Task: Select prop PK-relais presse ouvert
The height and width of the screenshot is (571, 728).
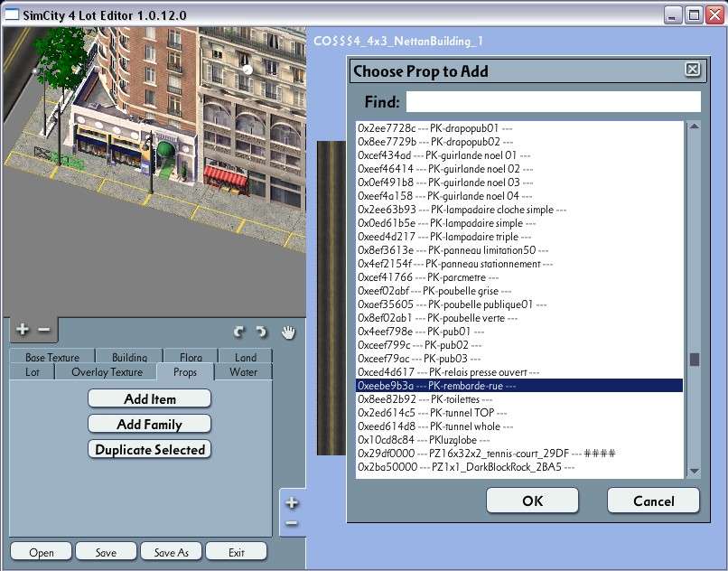Action: (x=519, y=372)
